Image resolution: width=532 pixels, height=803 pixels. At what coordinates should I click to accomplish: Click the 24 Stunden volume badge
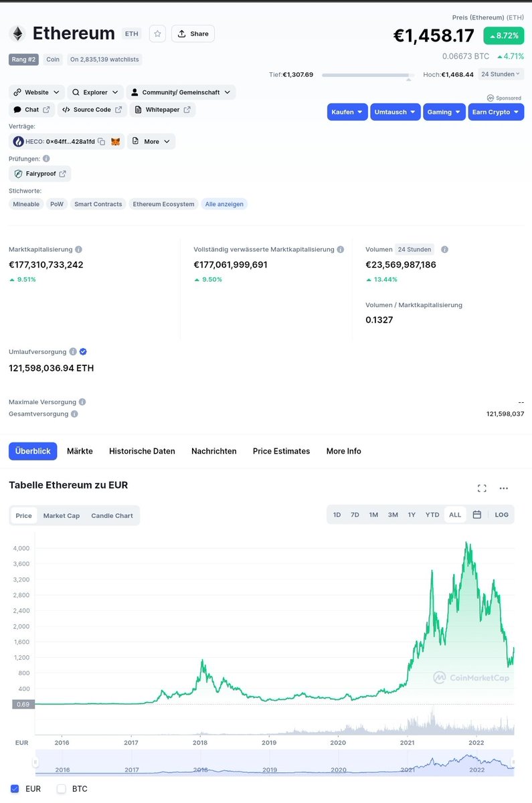415,250
